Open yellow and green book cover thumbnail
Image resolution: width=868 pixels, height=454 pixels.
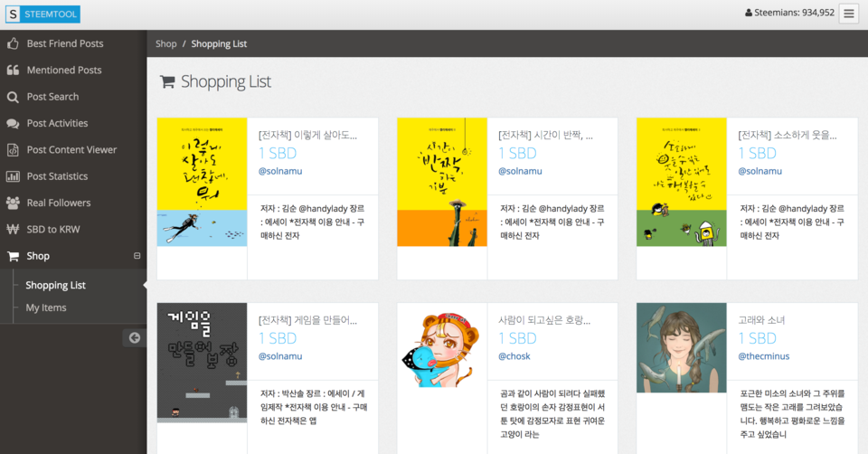[682, 182]
